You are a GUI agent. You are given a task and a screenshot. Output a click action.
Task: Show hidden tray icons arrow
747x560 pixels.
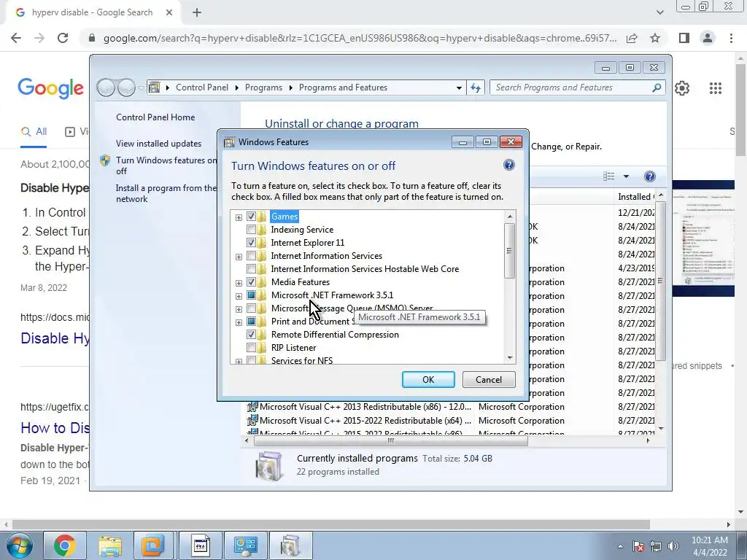click(x=620, y=546)
